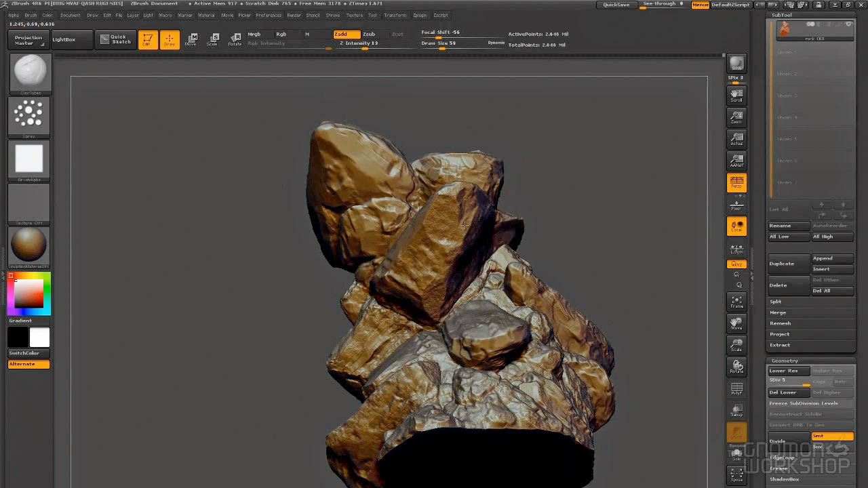Open the Zplugin menu
Image resolution: width=868 pixels, height=488 pixels.
[420, 15]
